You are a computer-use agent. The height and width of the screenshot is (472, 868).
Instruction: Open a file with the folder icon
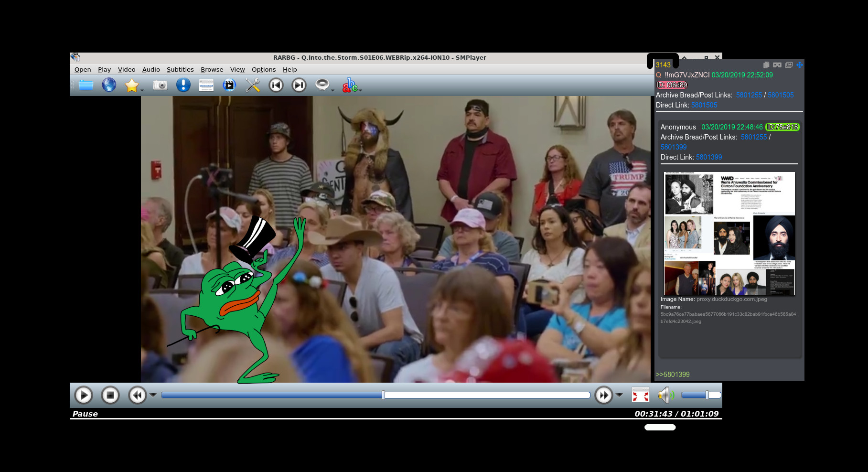(86, 86)
